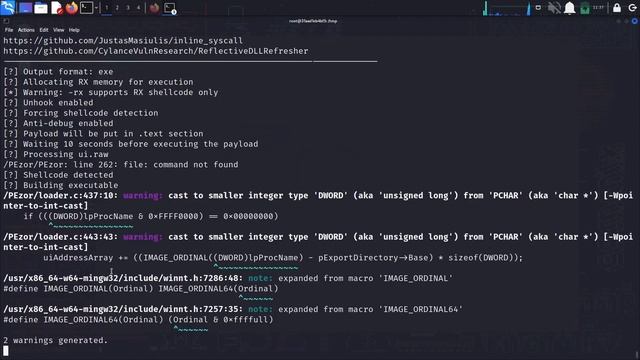
Task: Click the '-rx supports RX shellcode only' warning
Action: [111, 92]
